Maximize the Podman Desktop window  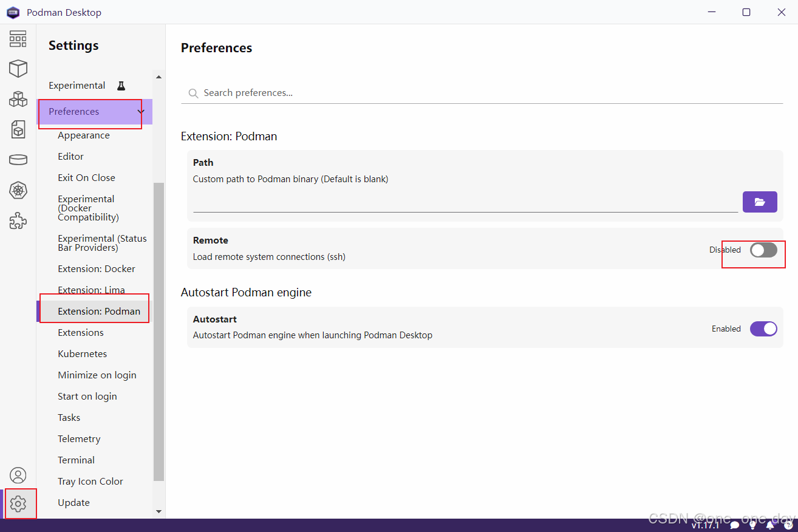pos(746,12)
